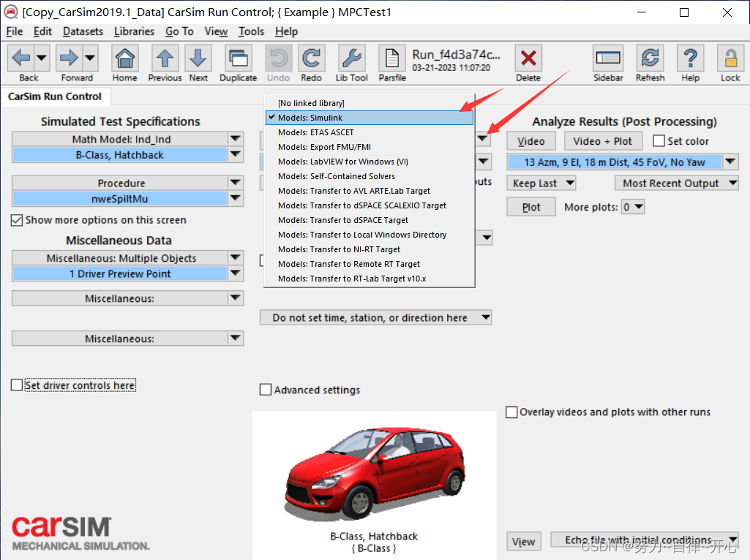Open the Tools menu
Screen dimensions: 750x560
point(251,31)
